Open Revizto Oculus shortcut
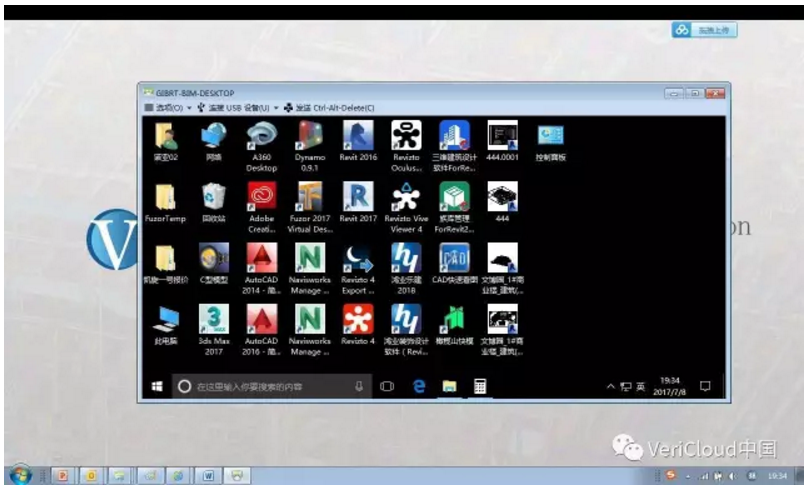 (406, 147)
